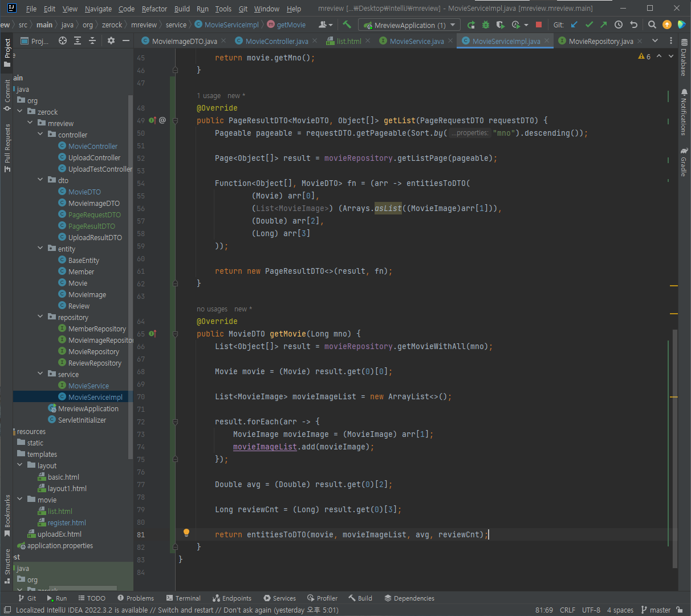Open the Tools menu
This screenshot has height=616, width=691.
click(223, 9)
